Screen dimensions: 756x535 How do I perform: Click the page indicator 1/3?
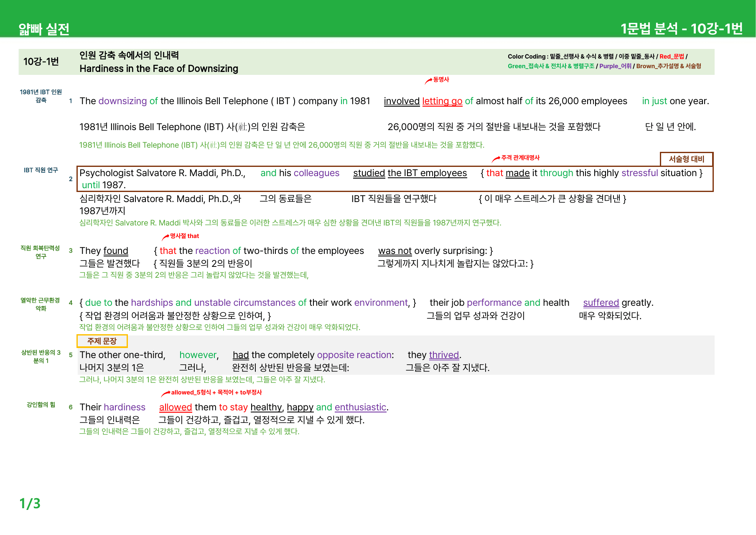coord(30,504)
